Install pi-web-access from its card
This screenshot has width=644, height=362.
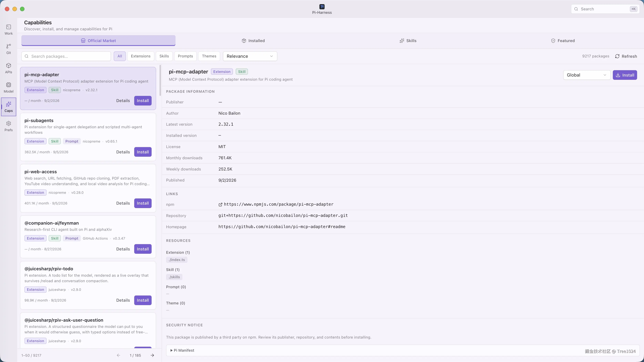143,203
